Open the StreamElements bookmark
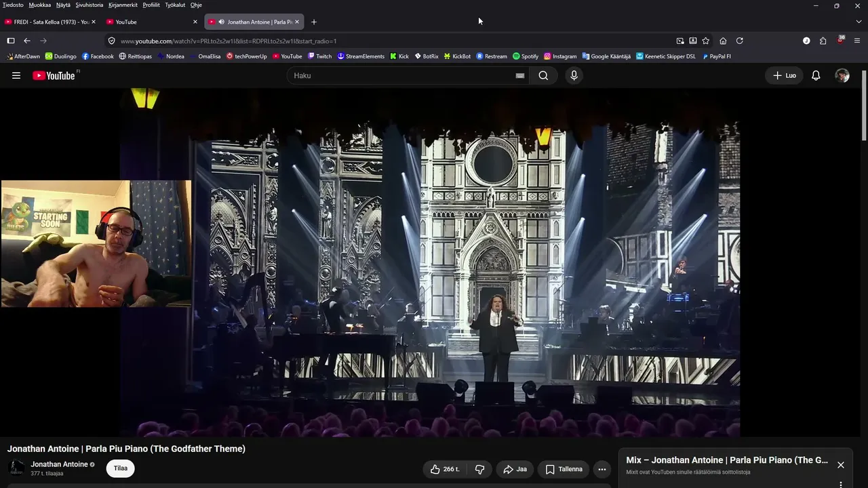 (x=361, y=56)
